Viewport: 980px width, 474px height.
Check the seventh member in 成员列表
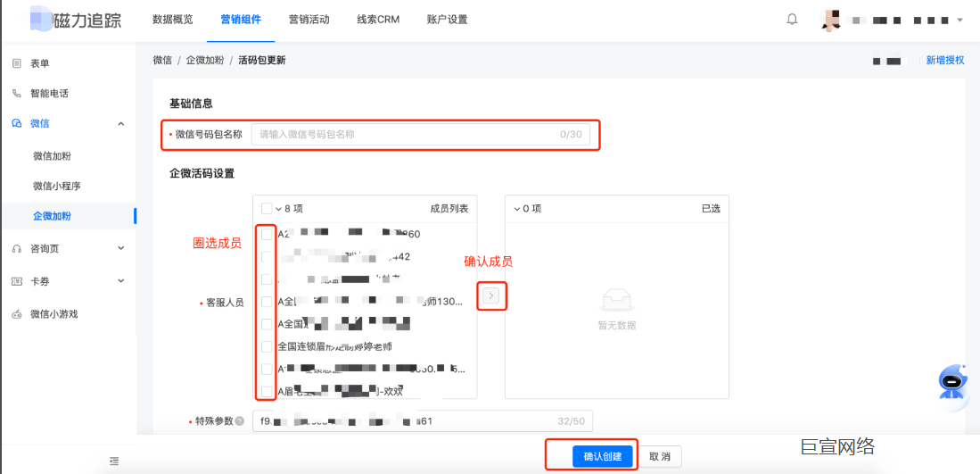point(267,369)
